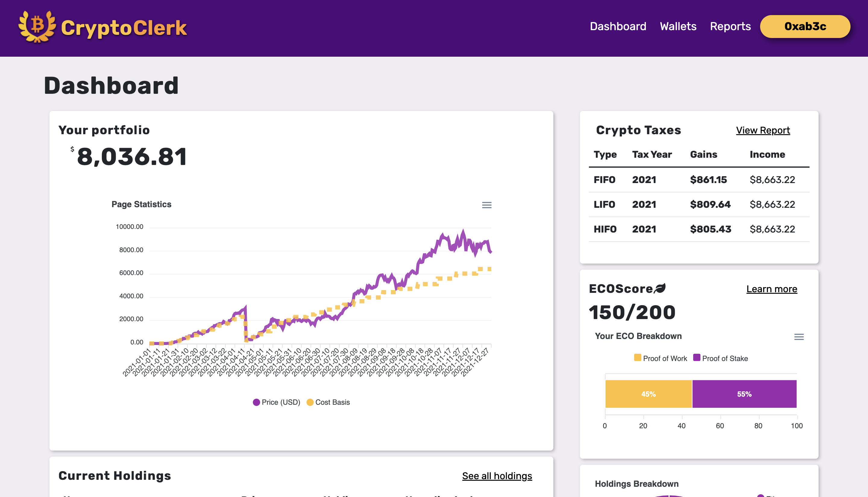Click the ECOScore leaf icon
868x497 pixels.
point(660,288)
